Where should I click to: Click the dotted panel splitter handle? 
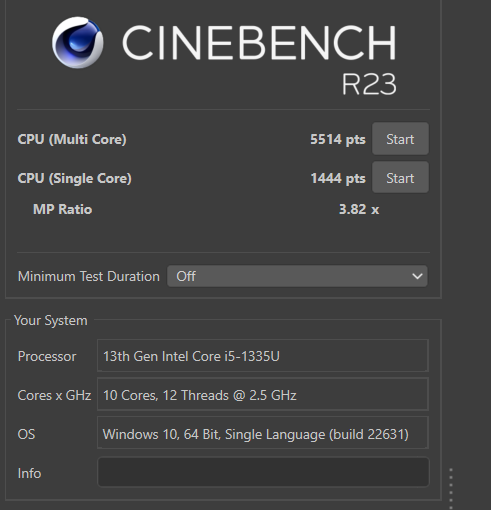451,489
